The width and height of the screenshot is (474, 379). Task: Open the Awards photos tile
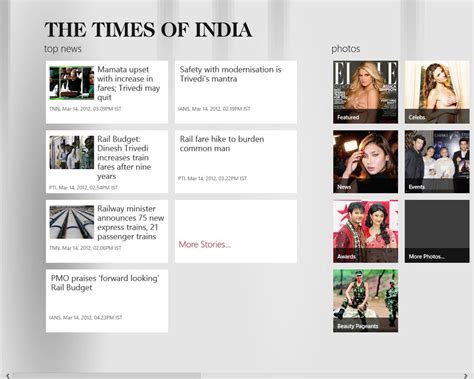(x=366, y=231)
